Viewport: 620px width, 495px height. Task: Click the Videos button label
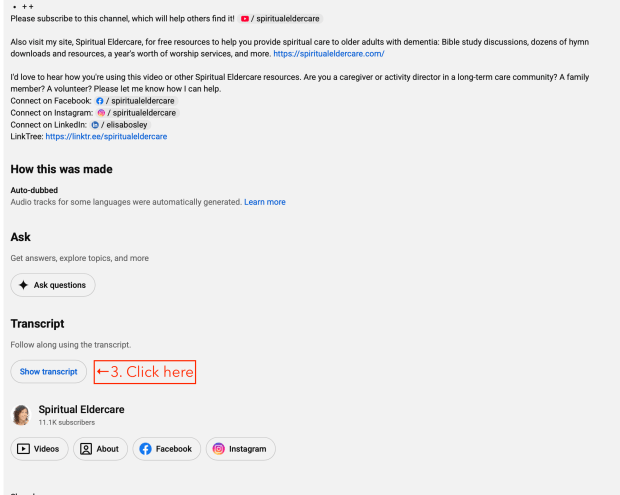point(46,449)
